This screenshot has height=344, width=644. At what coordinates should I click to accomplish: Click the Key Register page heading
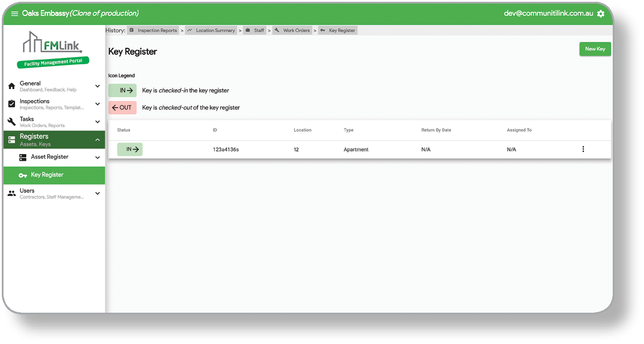(x=133, y=52)
